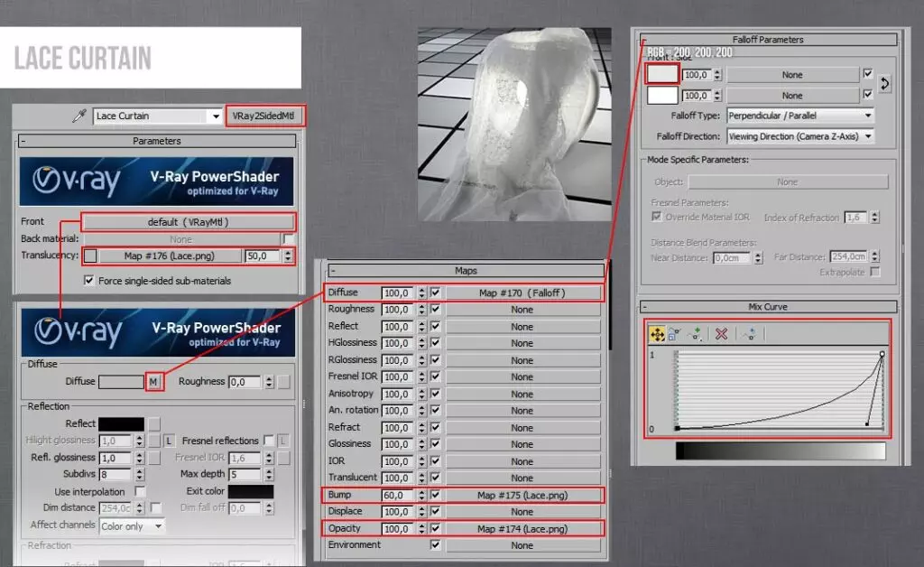924x567 pixels.
Task: Reset the Mix Curve with reset icon
Action: (747, 333)
